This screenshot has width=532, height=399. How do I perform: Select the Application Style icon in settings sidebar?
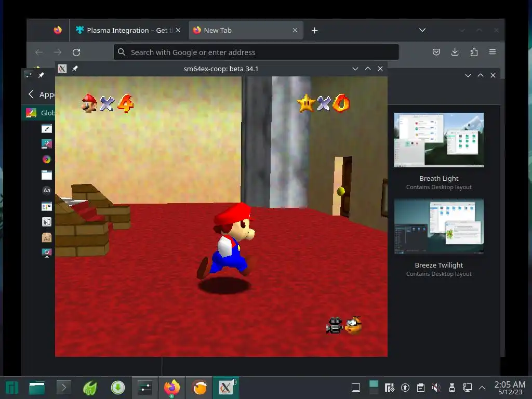(46, 129)
